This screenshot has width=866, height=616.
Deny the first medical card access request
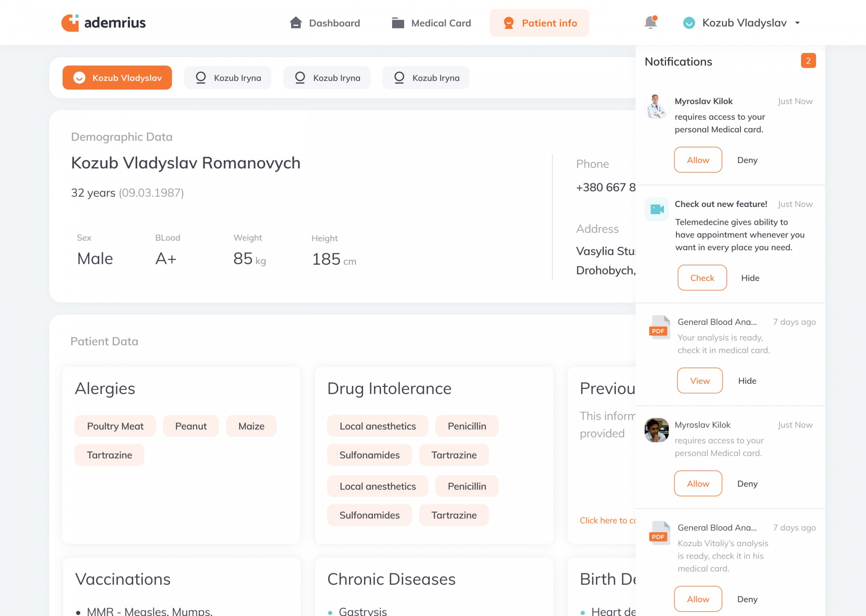click(x=747, y=160)
